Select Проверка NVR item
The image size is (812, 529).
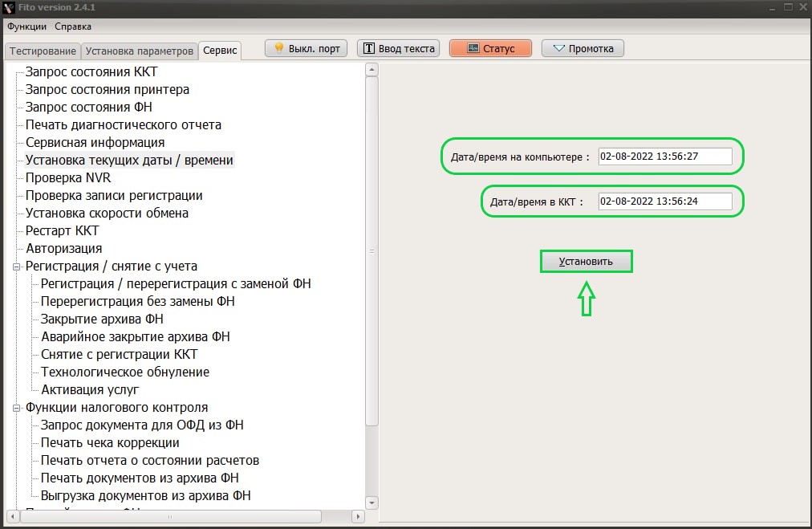[68, 177]
